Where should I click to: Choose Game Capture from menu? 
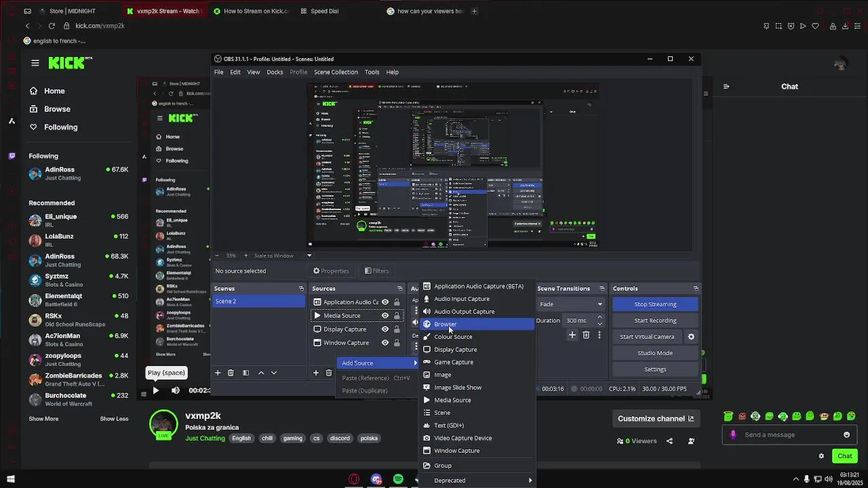click(x=477, y=362)
